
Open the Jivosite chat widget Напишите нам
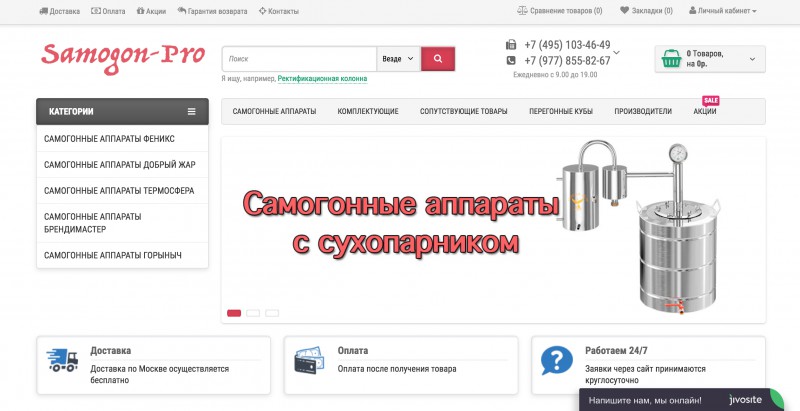tap(682, 400)
